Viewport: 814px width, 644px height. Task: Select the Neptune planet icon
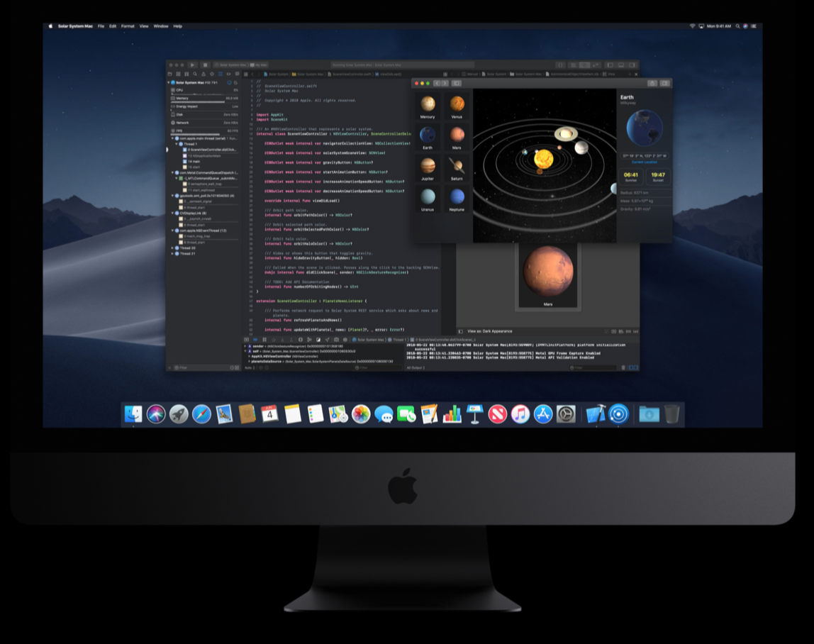coord(457,197)
